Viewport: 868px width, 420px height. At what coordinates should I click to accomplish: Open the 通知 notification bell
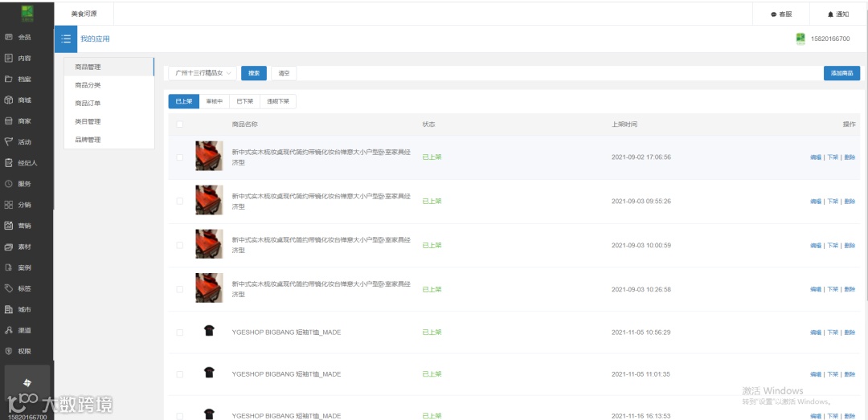(x=838, y=14)
